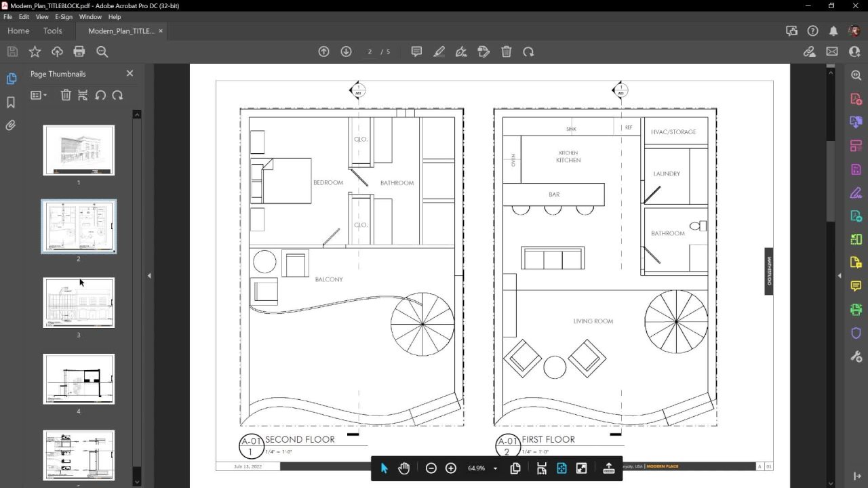The height and width of the screenshot is (488, 868).
Task: Toggle full screen mode in floating toolbar
Action: (581, 468)
